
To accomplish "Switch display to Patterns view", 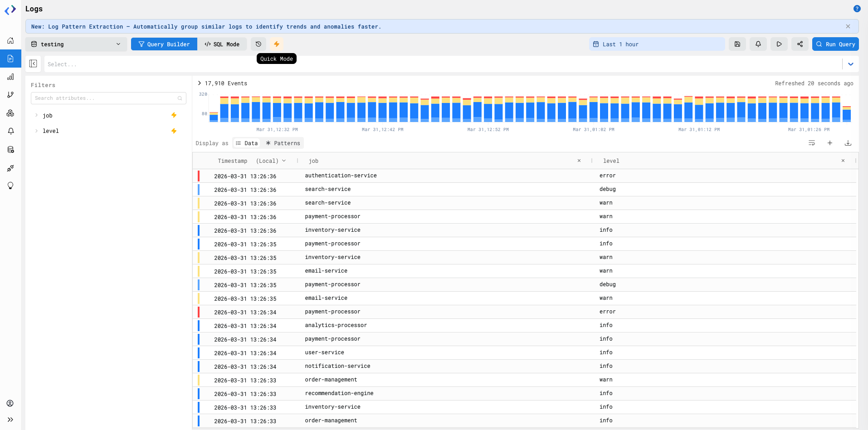I will (x=282, y=143).
